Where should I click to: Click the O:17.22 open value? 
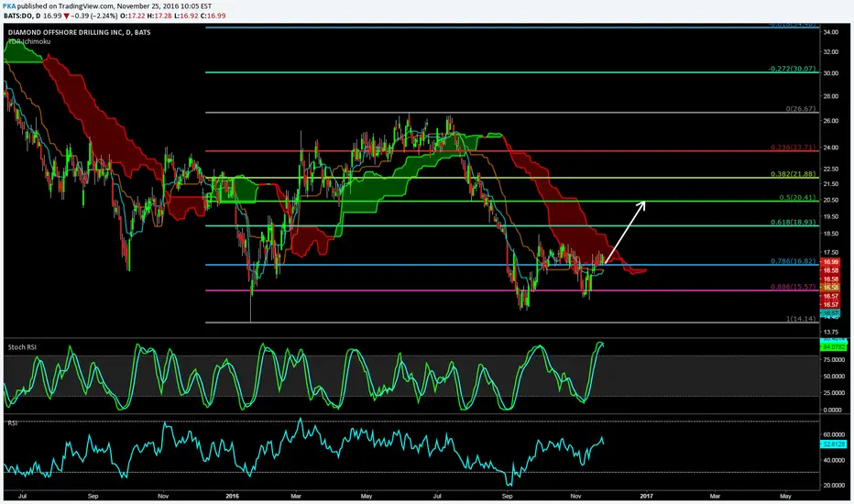click(131, 16)
